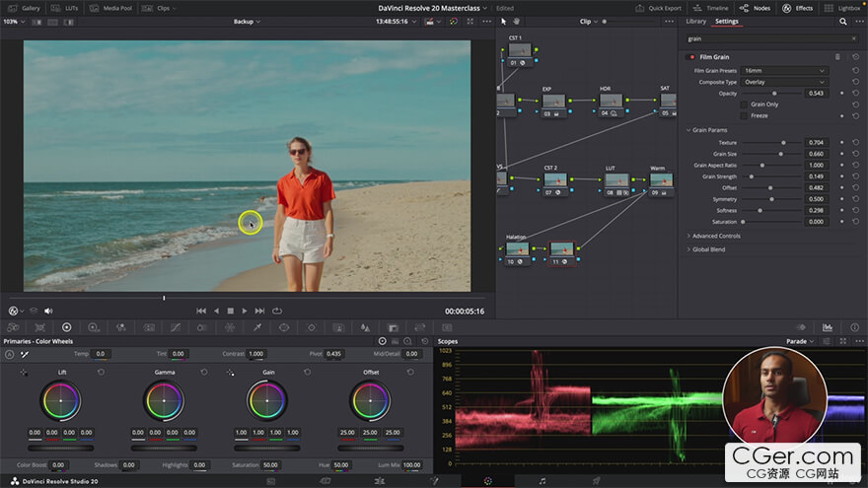The width and height of the screenshot is (868, 488).
Task: Toggle loop playback icon
Action: point(275,311)
